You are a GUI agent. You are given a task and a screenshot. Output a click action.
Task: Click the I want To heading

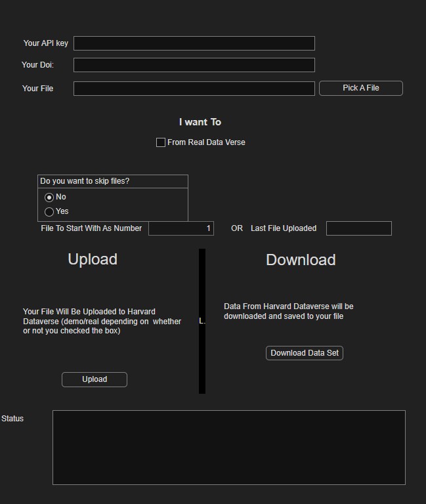click(x=200, y=122)
